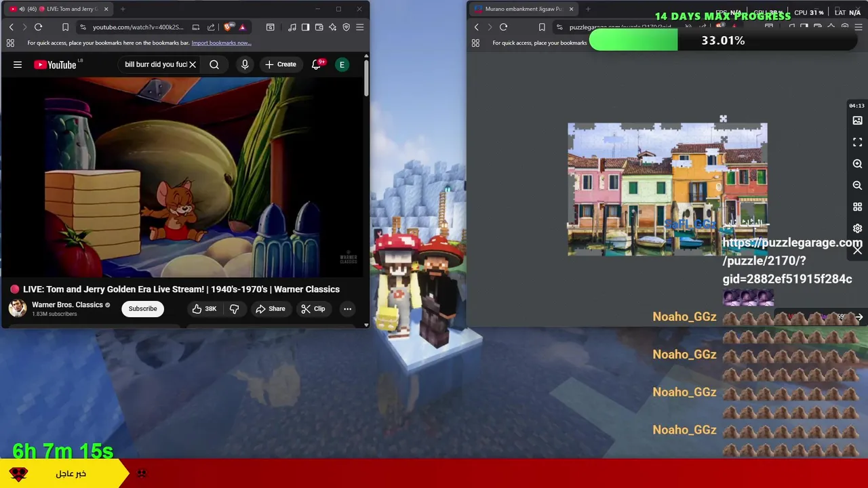The height and width of the screenshot is (488, 868).
Task: Open the YouTube Create menu
Action: tap(280, 64)
